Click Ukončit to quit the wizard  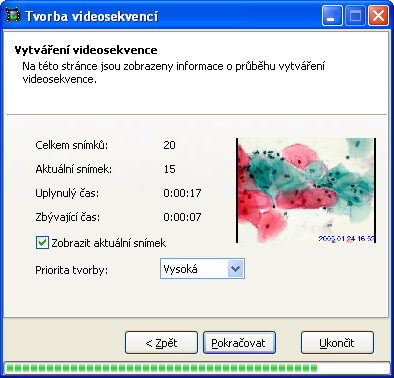pos(337,343)
